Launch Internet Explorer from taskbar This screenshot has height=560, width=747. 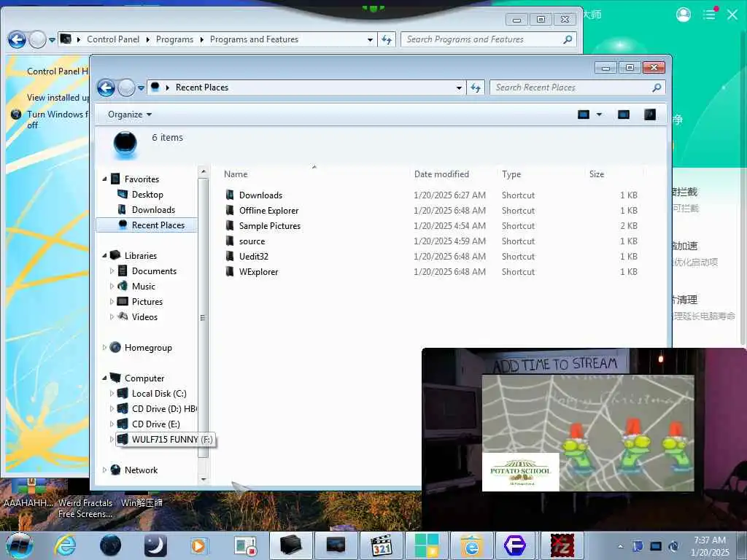(x=65, y=545)
